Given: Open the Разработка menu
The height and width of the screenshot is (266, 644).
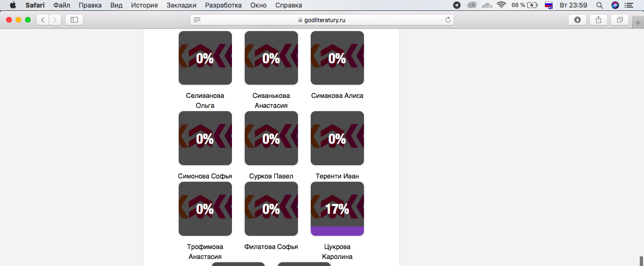Looking at the screenshot, I should 223,5.
